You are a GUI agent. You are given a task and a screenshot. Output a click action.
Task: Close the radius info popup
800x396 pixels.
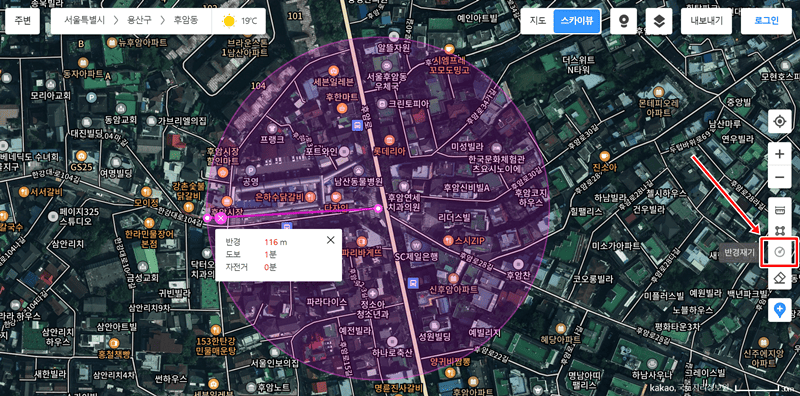tap(331, 240)
